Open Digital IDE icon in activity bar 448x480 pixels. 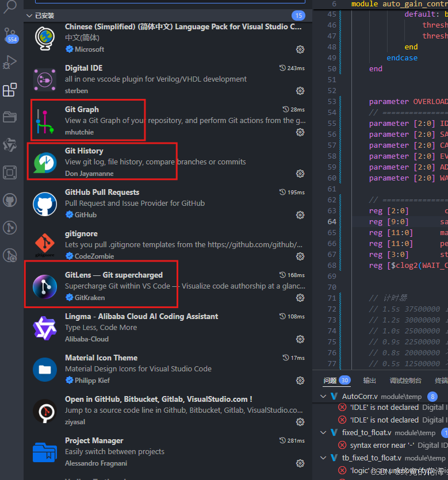10,172
